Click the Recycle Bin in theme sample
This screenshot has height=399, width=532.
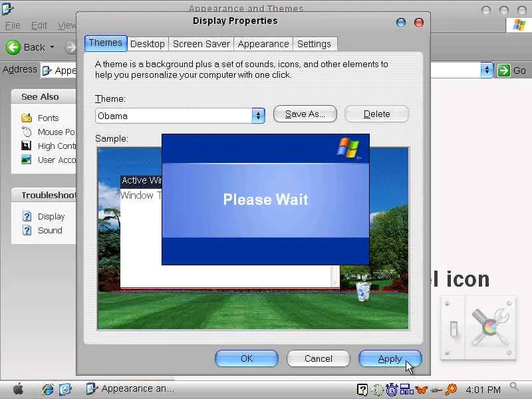[363, 292]
